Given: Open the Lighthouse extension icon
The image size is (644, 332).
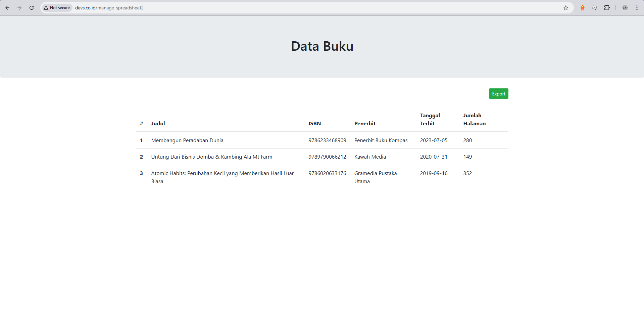Looking at the screenshot, I should click(x=583, y=8).
